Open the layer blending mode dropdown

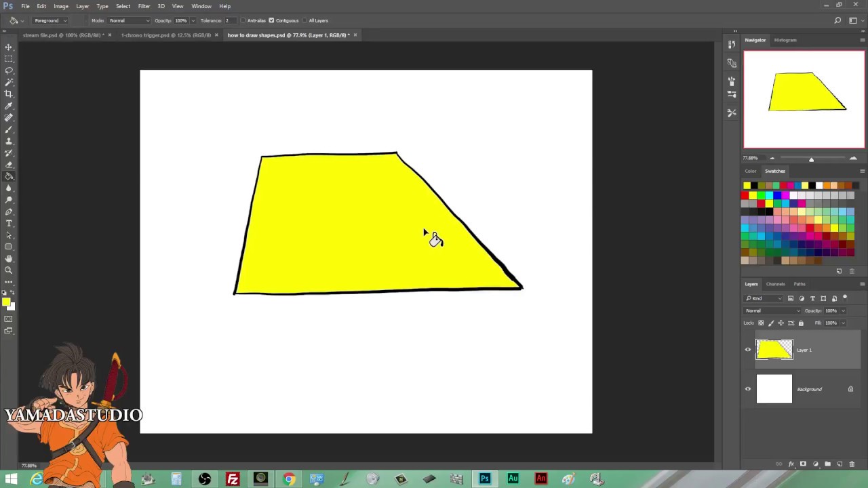point(772,310)
